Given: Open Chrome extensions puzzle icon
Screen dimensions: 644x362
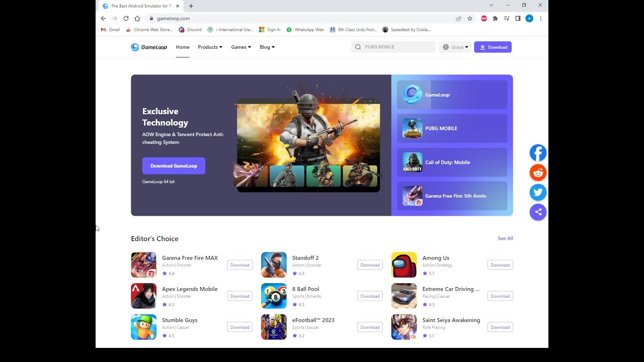Looking at the screenshot, I should click(x=495, y=19).
